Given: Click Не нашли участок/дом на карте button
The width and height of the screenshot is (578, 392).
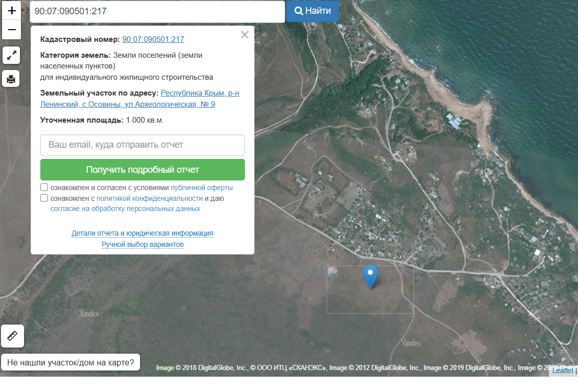Looking at the screenshot, I should click(71, 362).
